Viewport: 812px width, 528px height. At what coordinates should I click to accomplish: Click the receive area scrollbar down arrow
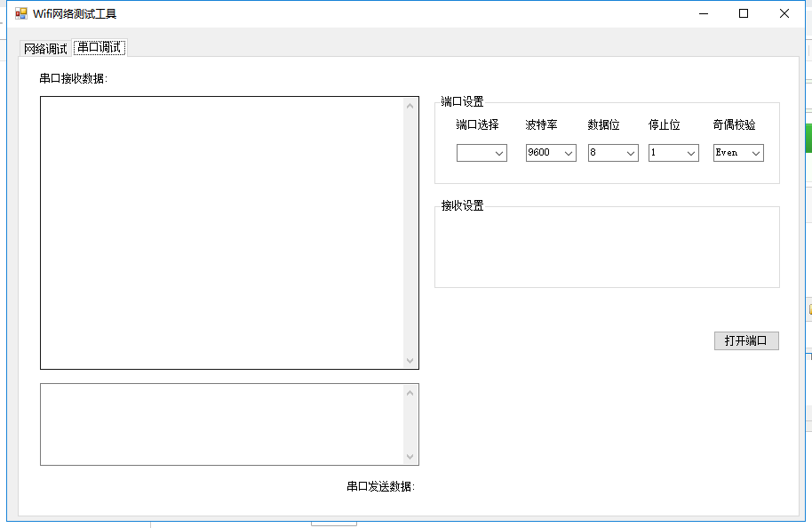tap(410, 360)
